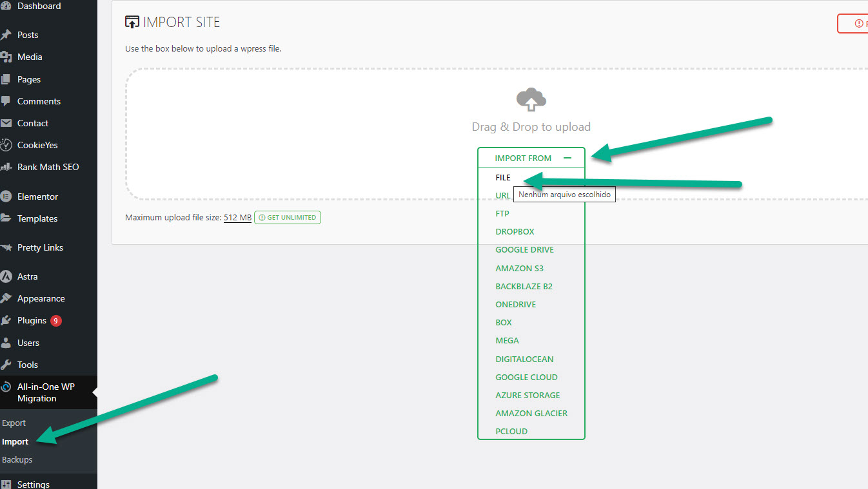Choose pCloud as import source
Screen dimensions: 868x489
tap(511, 431)
